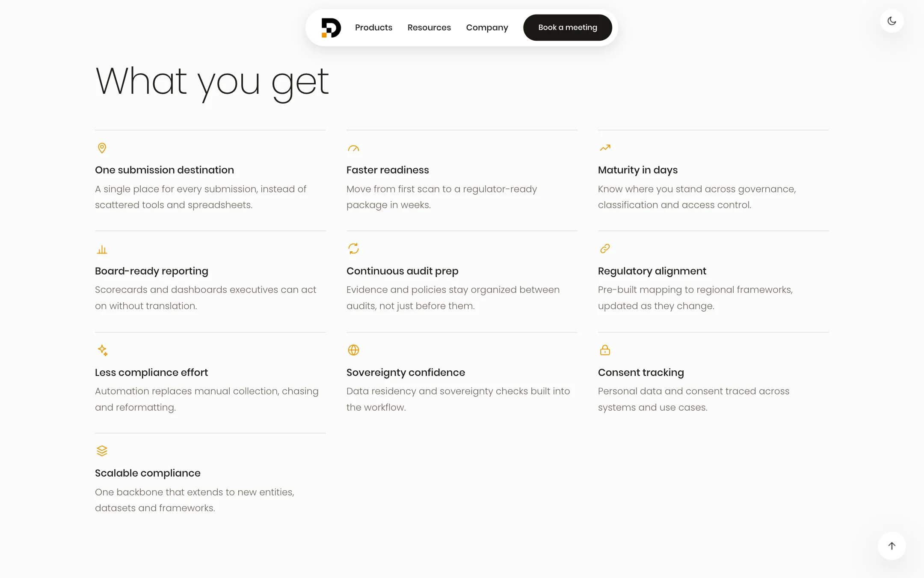The image size is (924, 578).
Task: Click the text 'Move from first scan to a regulator-ready'
Action: point(441,189)
